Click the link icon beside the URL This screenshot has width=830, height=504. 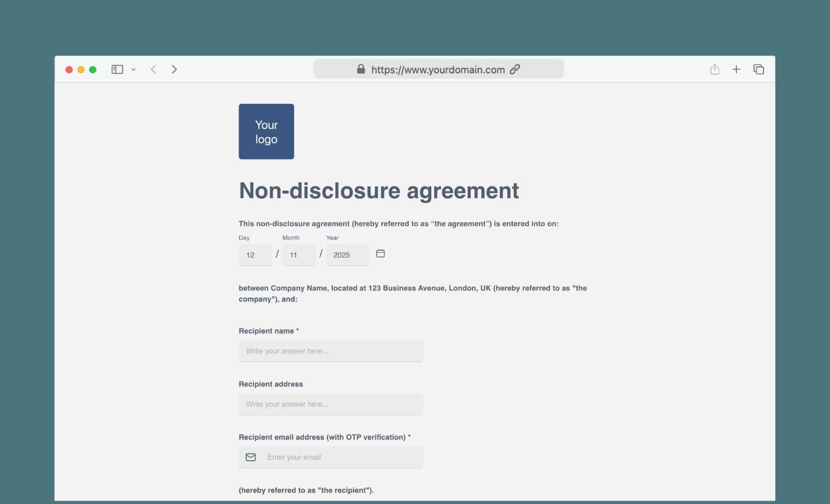pyautogui.click(x=515, y=69)
